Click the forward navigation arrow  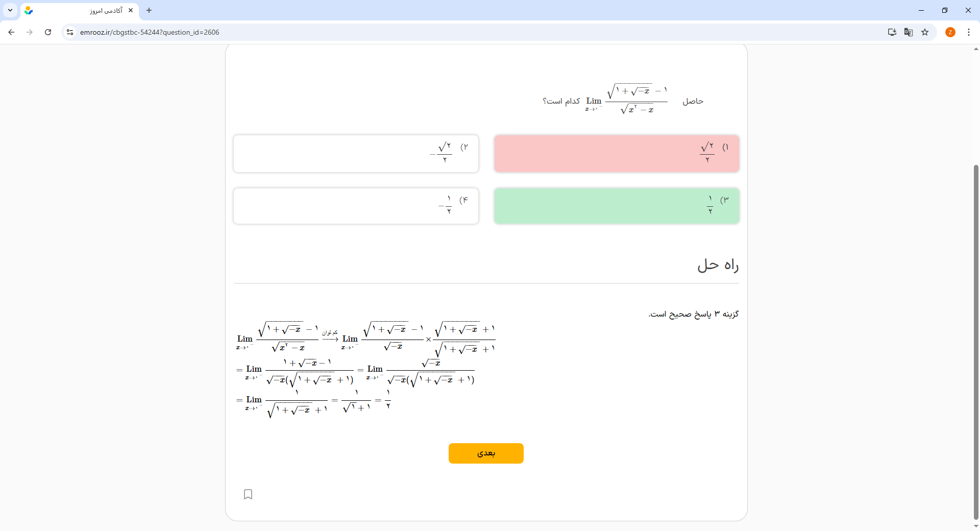[x=30, y=32]
